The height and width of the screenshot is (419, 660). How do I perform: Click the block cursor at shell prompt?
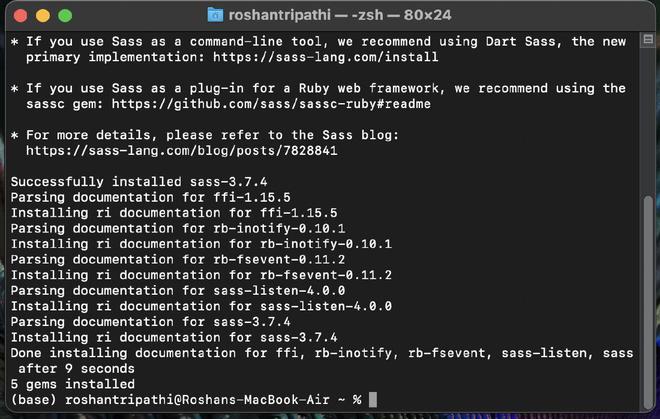tap(373, 399)
